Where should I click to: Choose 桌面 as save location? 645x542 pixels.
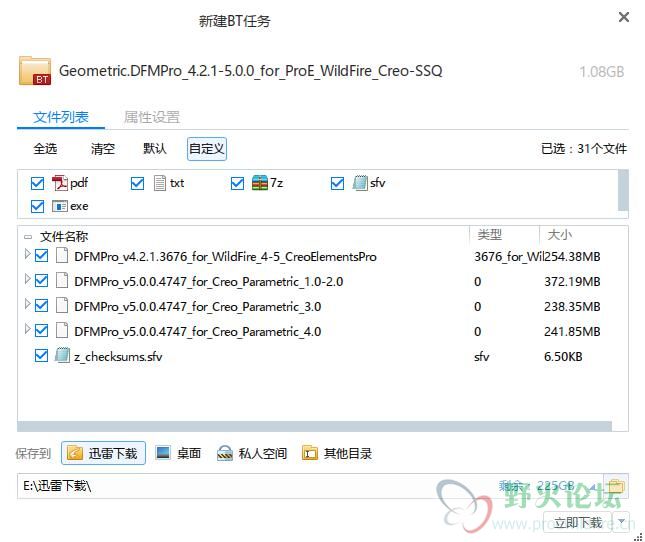coord(179,453)
